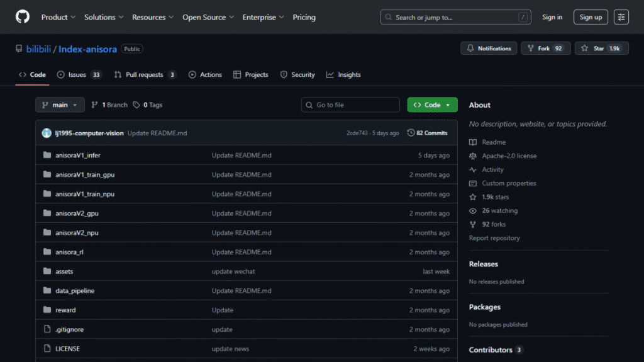Click the Go to file input
The width and height of the screenshot is (644, 362).
(x=350, y=105)
